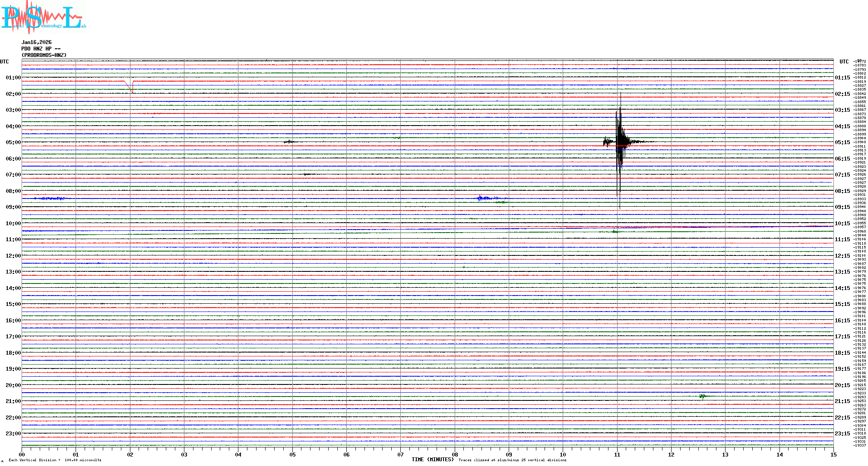868x466 pixels.
Task: Click the Traces clipped footnote text
Action: point(512,460)
